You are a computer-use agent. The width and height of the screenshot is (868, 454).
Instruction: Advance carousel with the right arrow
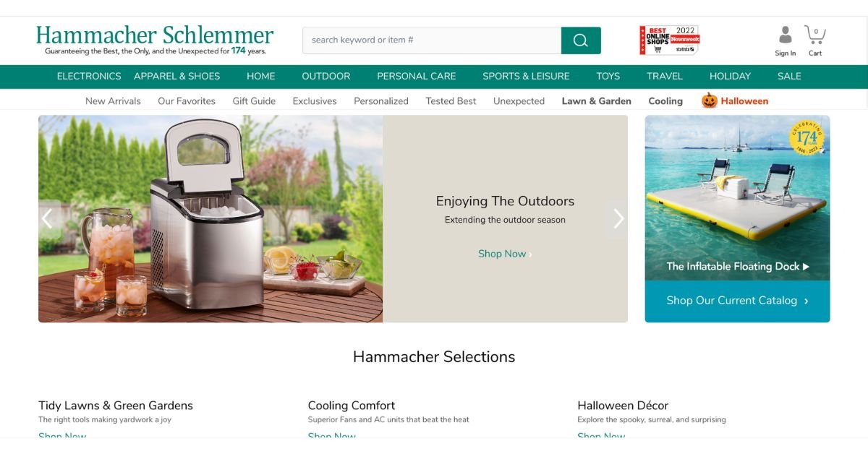point(618,218)
